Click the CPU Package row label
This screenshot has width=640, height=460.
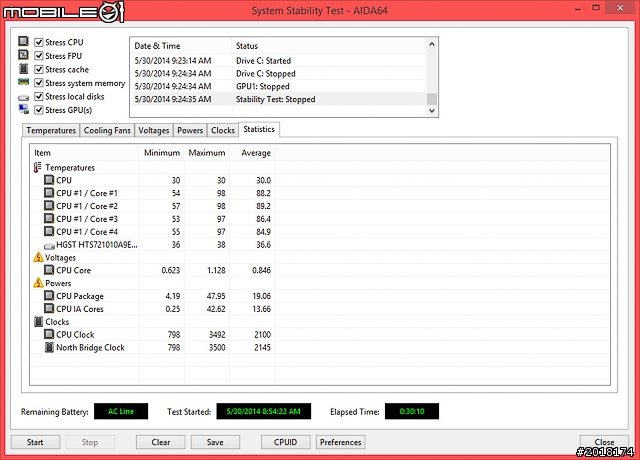point(80,296)
